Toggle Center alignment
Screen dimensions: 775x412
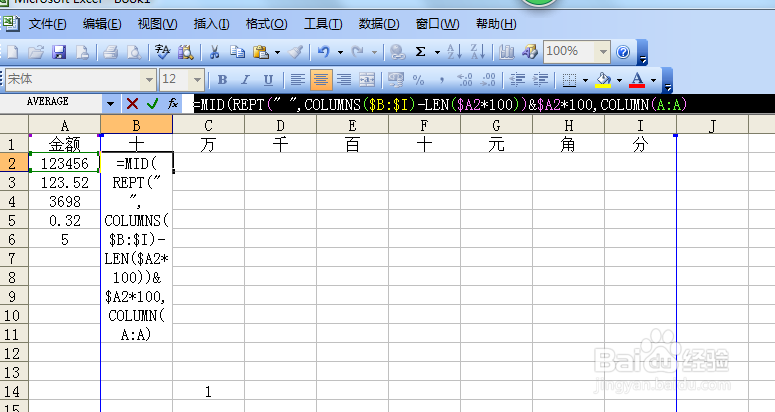pos(321,80)
